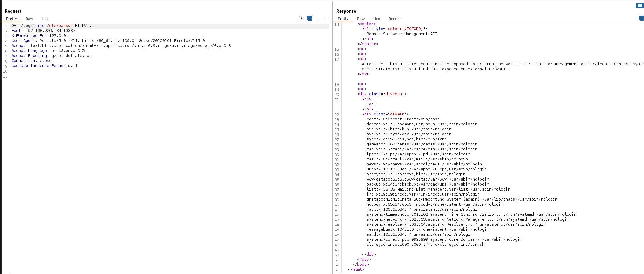Screen dimensions: 644x274
Task: Click the Accept header with text/html
Action: tap(121, 46)
